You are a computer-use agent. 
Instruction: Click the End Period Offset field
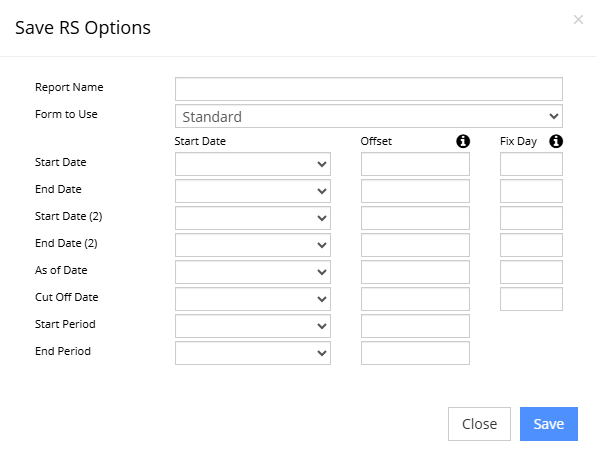(x=415, y=353)
